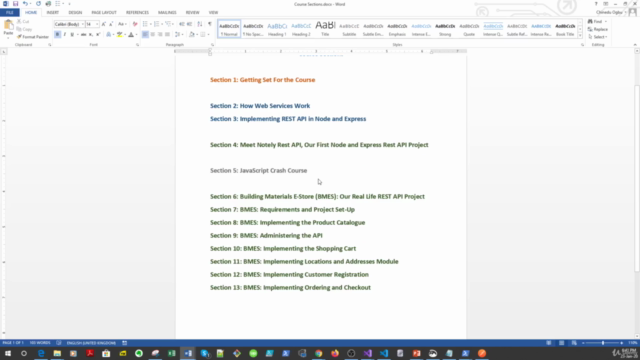Open the Windows Start menu
The width and height of the screenshot is (640, 360).
pos(8,353)
